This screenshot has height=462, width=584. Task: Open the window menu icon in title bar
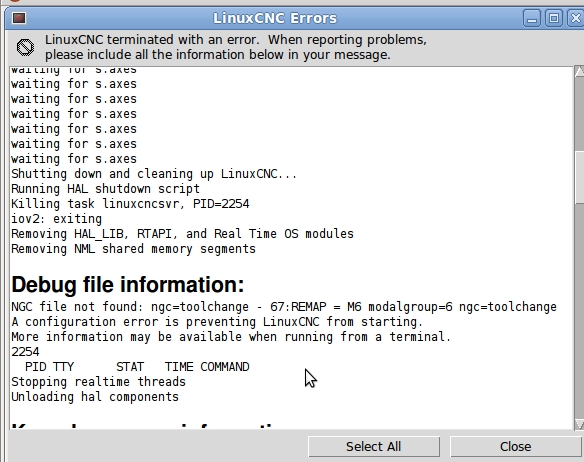(19, 18)
